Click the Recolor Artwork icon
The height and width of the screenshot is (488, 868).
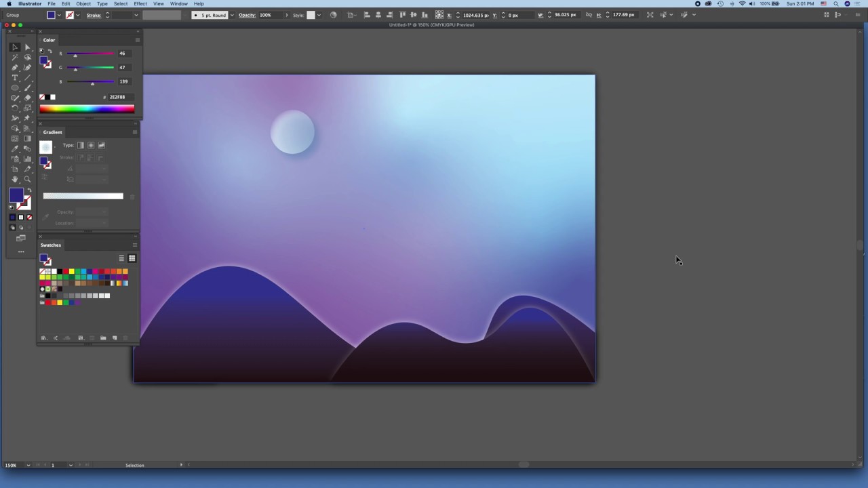pos(333,15)
